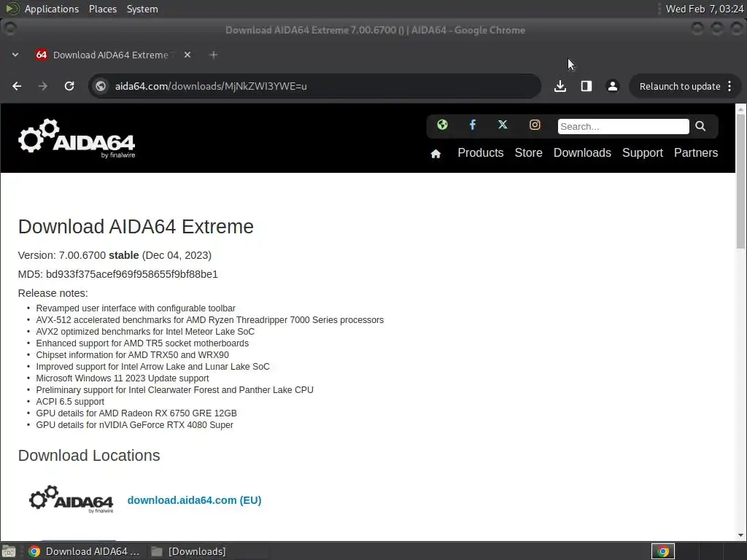Click 'GPU details for AMD Radeon RX 6750 GRE 12GB'
This screenshot has width=747, height=560.
(136, 413)
